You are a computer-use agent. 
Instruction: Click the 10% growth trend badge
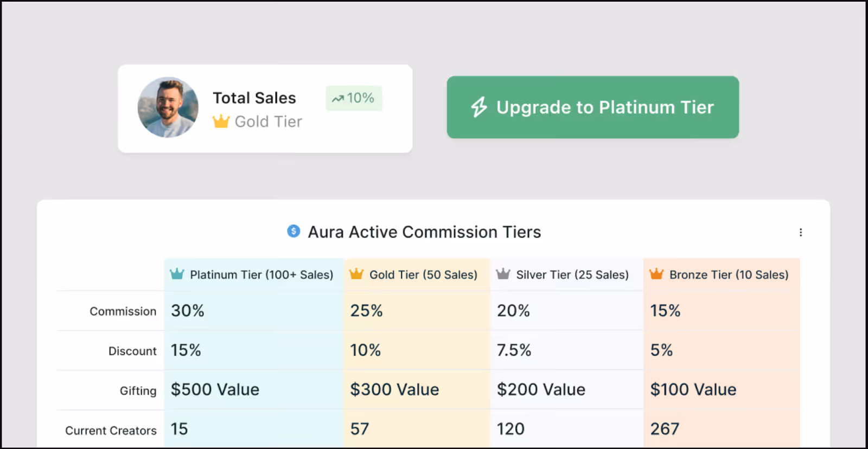pyautogui.click(x=354, y=98)
